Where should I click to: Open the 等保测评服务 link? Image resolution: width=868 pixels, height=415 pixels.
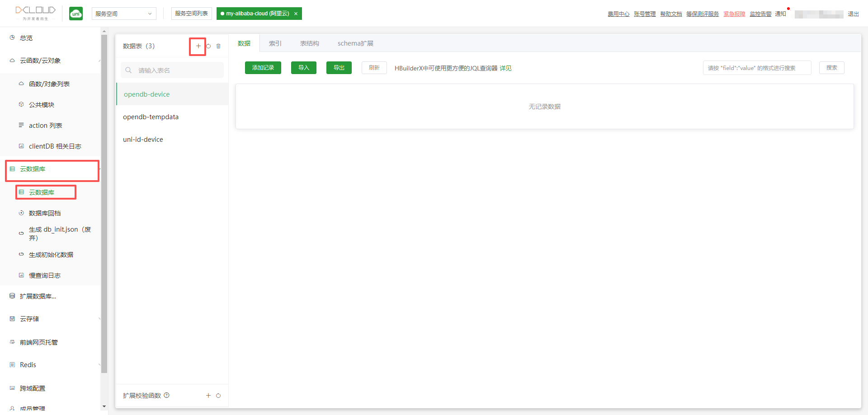point(703,14)
